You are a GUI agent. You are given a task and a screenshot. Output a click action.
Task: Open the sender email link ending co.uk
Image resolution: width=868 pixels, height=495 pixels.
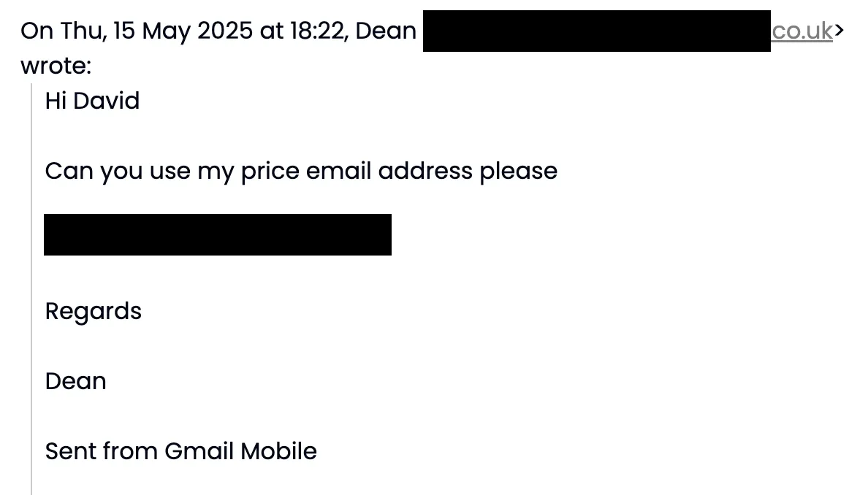(x=802, y=31)
